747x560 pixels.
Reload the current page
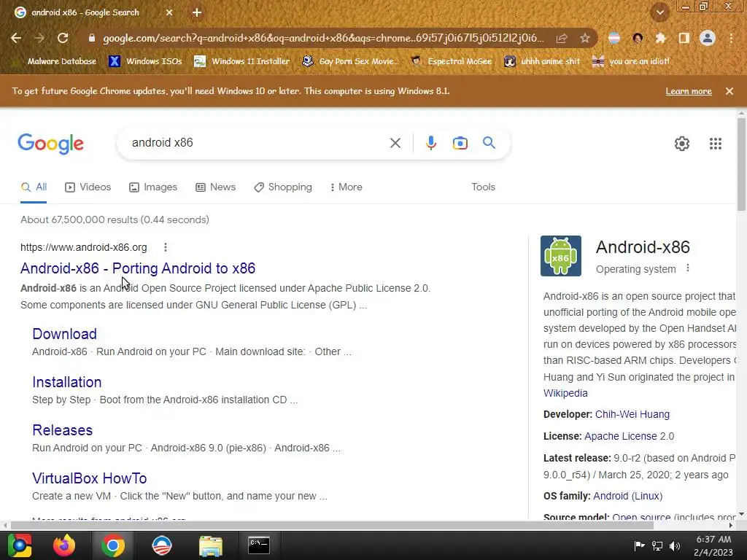point(63,38)
